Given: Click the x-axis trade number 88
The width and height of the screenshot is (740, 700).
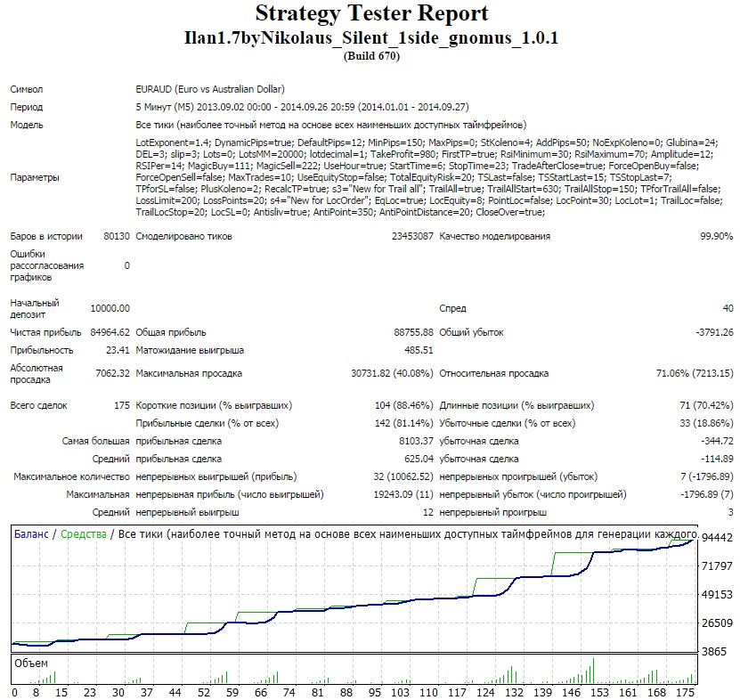Looking at the screenshot, I should click(346, 693).
